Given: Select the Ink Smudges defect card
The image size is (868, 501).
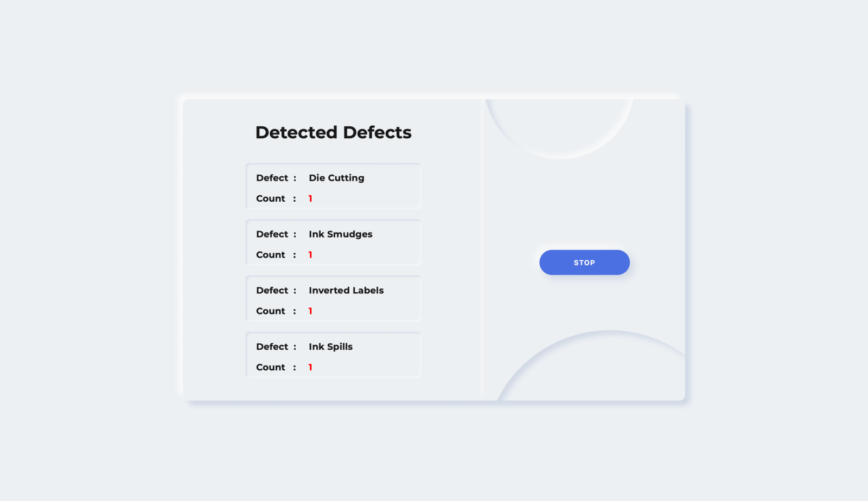Looking at the screenshot, I should 334,242.
